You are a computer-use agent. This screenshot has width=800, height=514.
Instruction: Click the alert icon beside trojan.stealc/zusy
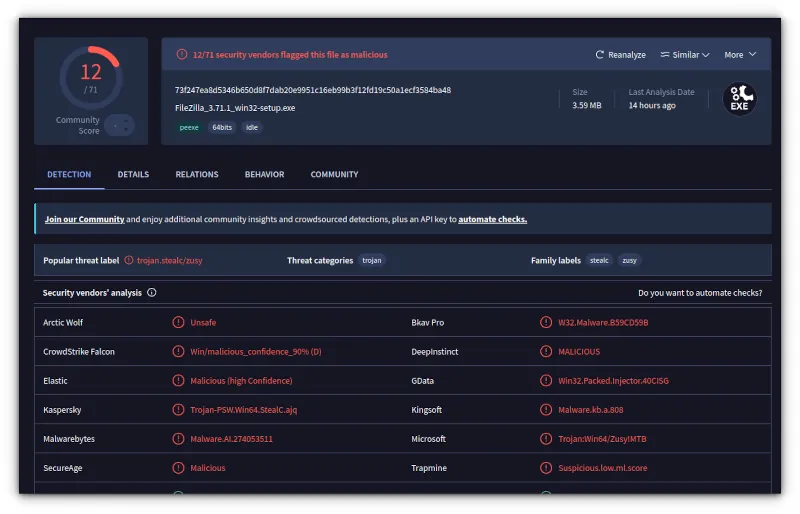click(x=129, y=260)
